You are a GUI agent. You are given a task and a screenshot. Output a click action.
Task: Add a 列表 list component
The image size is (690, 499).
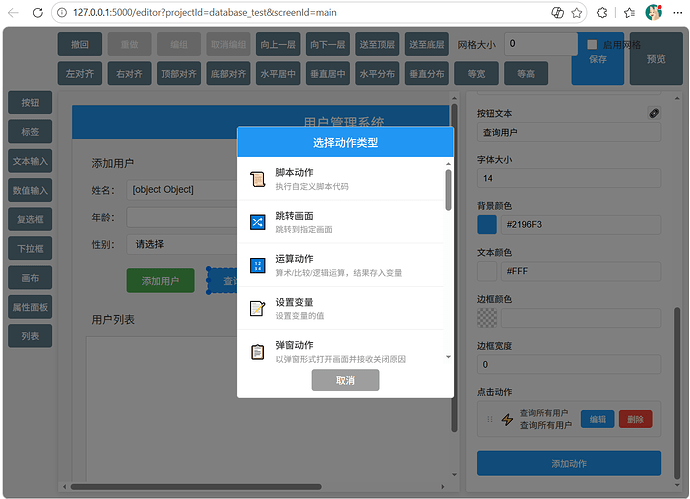[x=30, y=336]
